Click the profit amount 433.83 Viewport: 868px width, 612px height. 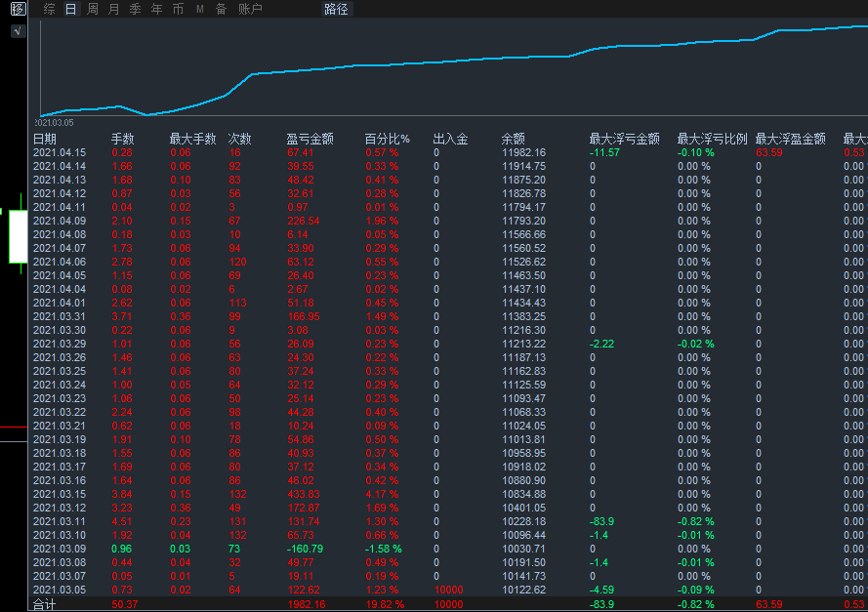[x=304, y=494]
